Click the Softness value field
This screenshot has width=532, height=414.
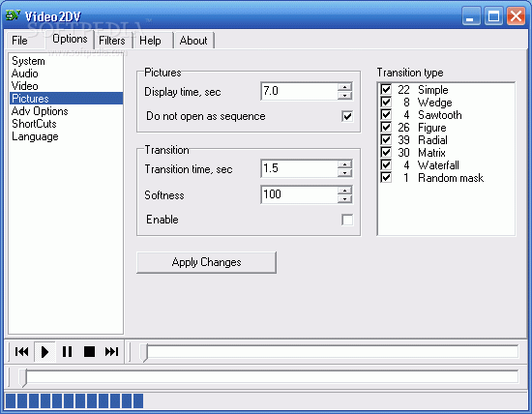pyautogui.click(x=299, y=194)
